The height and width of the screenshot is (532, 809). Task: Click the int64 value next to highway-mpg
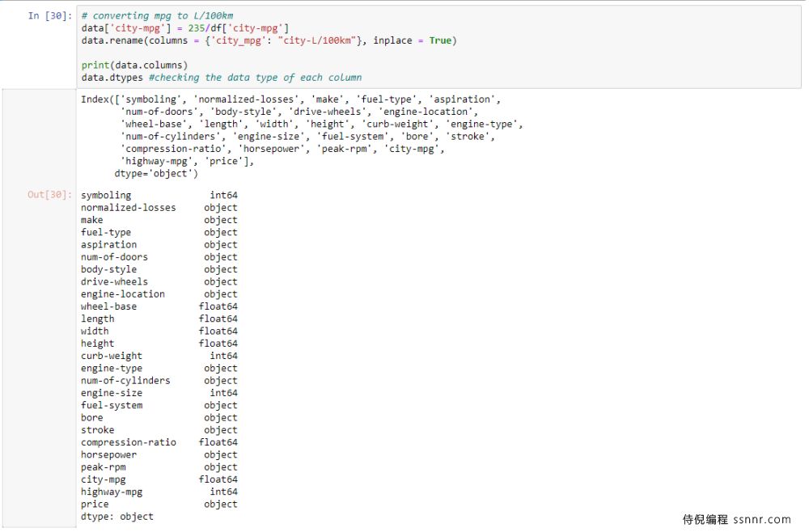tap(223, 492)
